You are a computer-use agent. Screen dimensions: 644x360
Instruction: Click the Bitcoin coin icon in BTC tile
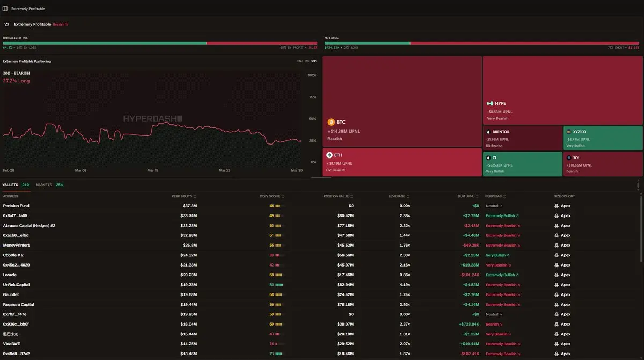point(331,122)
